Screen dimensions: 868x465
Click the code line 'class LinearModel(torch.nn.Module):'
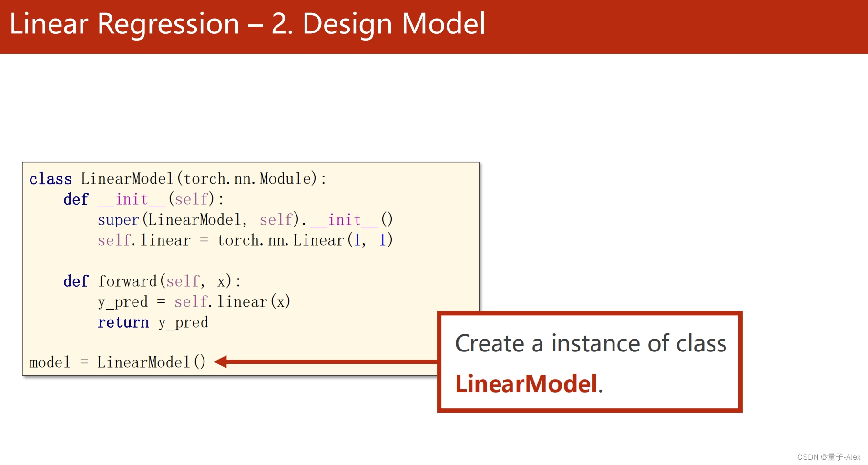178,179
